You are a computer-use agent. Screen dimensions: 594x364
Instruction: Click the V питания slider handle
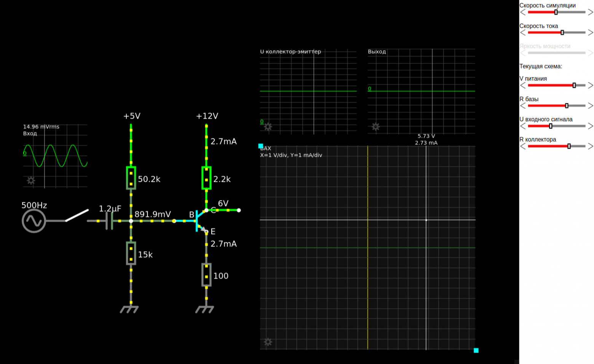click(574, 85)
